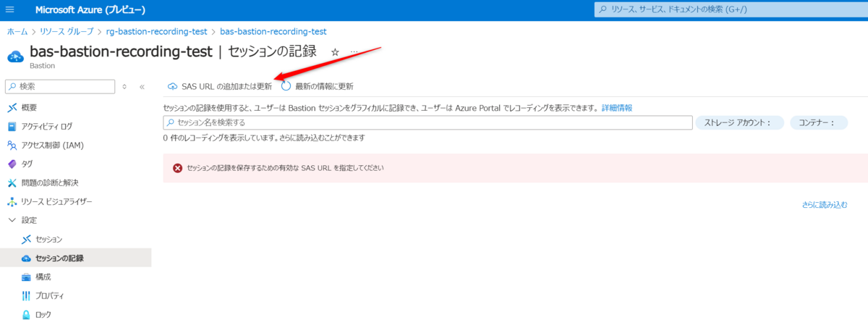The width and height of the screenshot is (868, 323).
Task: Open the 詳細情報 link
Action: click(x=617, y=108)
